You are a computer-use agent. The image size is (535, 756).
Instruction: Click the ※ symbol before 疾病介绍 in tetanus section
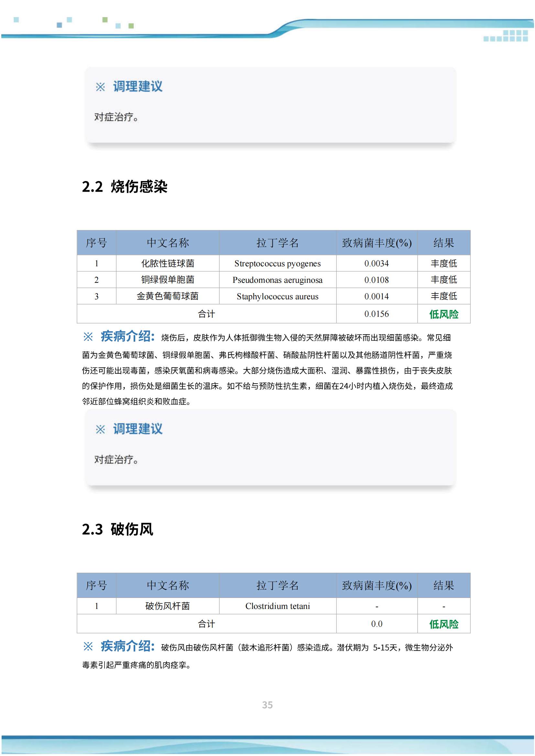pos(88,647)
